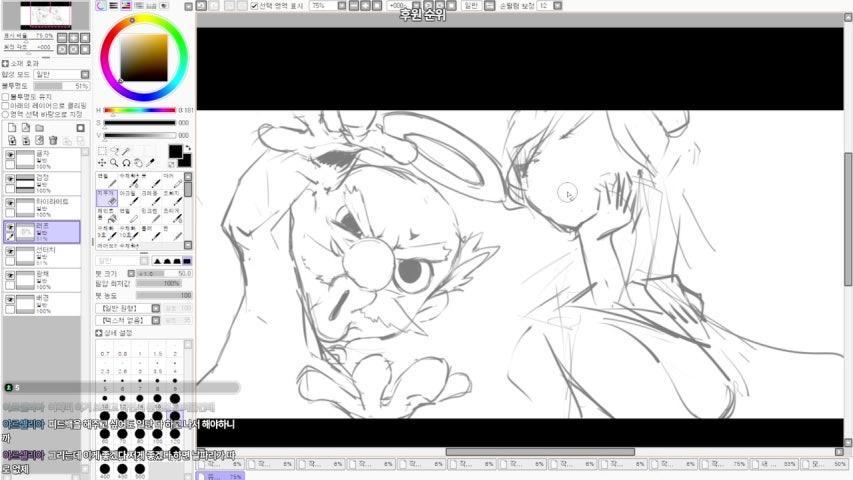Clear the selected layer contents

[39, 140]
